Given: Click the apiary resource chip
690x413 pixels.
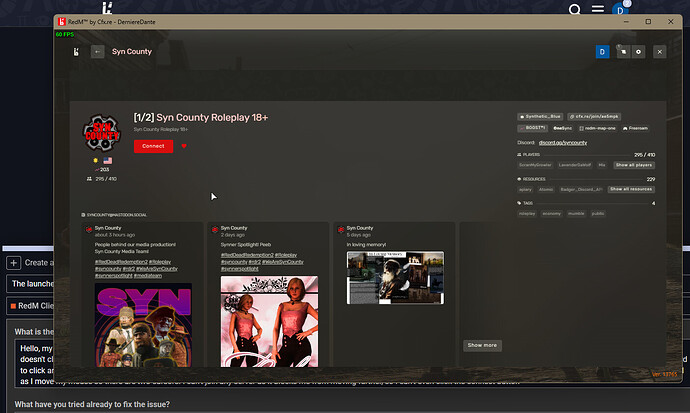Looking at the screenshot, I should [x=525, y=190].
